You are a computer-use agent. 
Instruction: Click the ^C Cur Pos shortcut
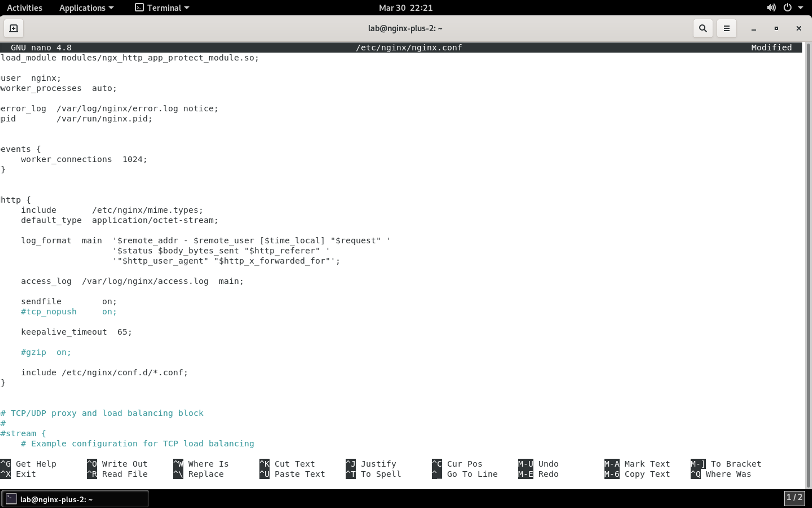point(457,464)
